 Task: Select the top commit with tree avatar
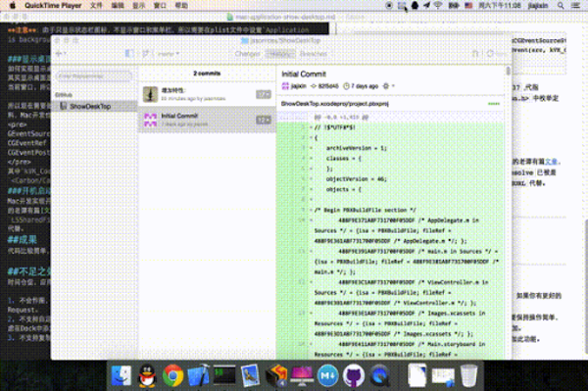tap(207, 94)
